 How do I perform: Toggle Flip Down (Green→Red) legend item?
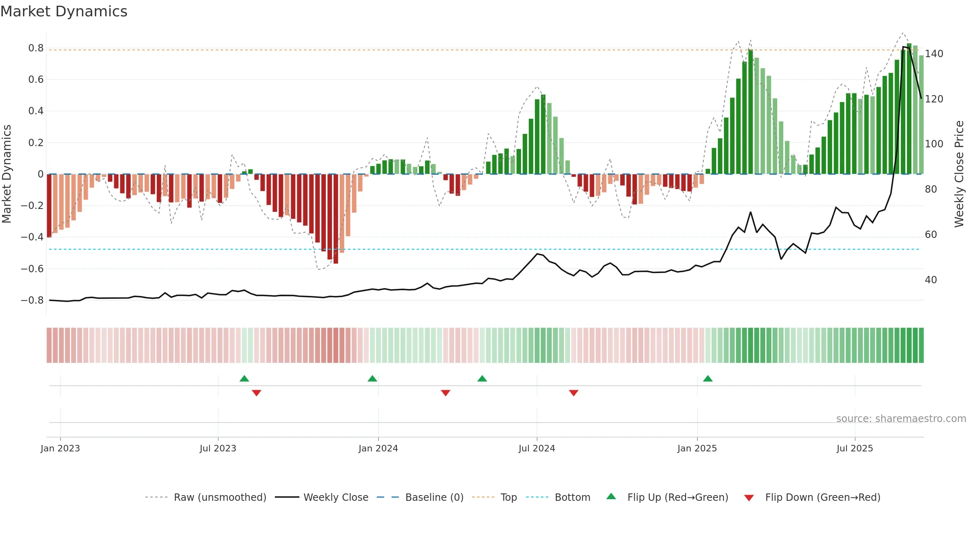click(812, 497)
